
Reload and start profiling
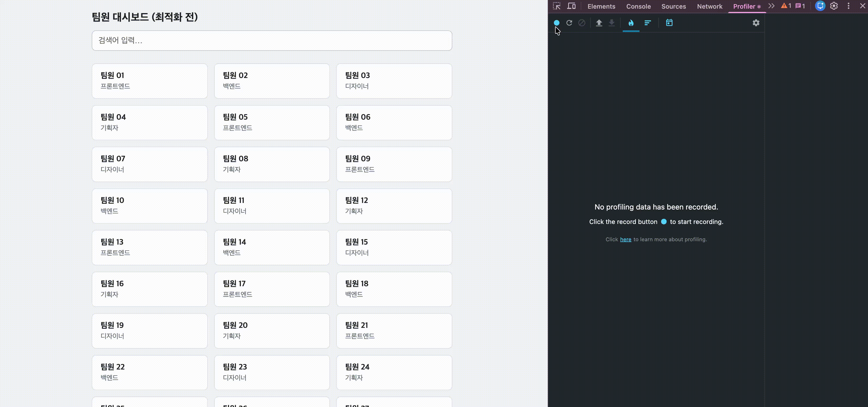tap(569, 23)
